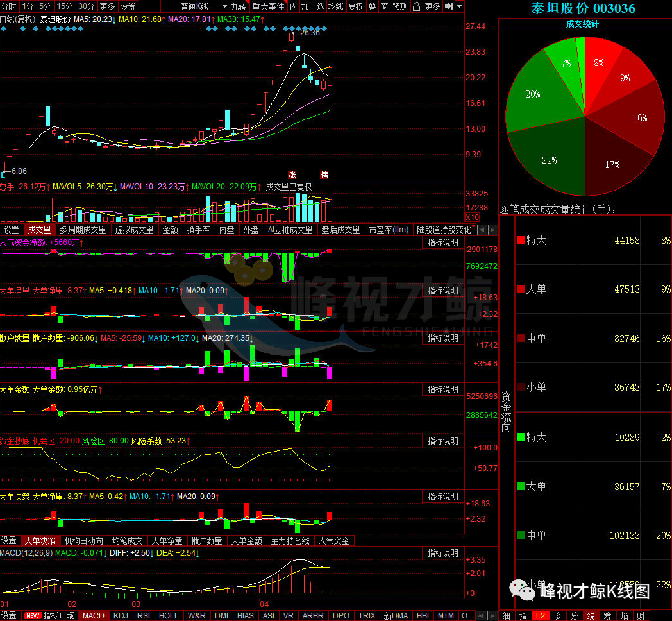
Task: Select the 外盘 tab
Action: [x=251, y=230]
